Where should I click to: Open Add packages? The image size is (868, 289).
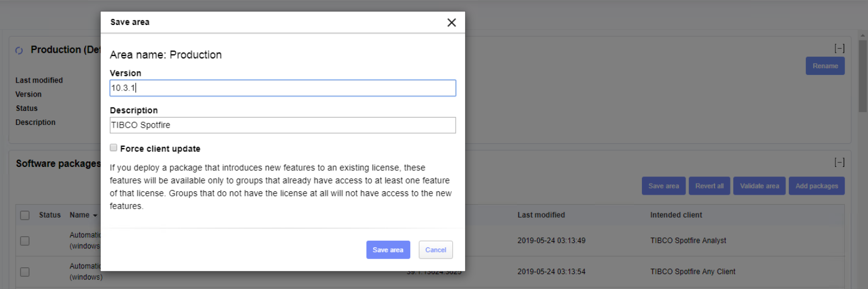(816, 186)
